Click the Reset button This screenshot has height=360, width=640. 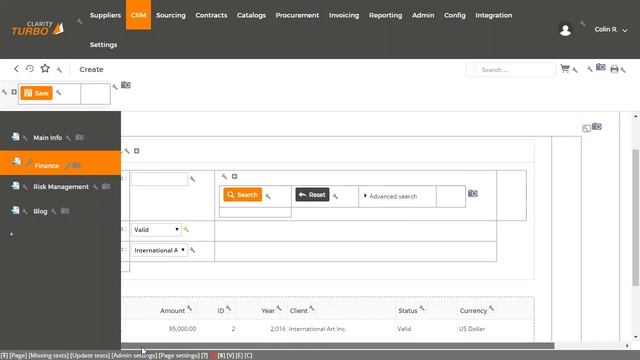pos(312,195)
